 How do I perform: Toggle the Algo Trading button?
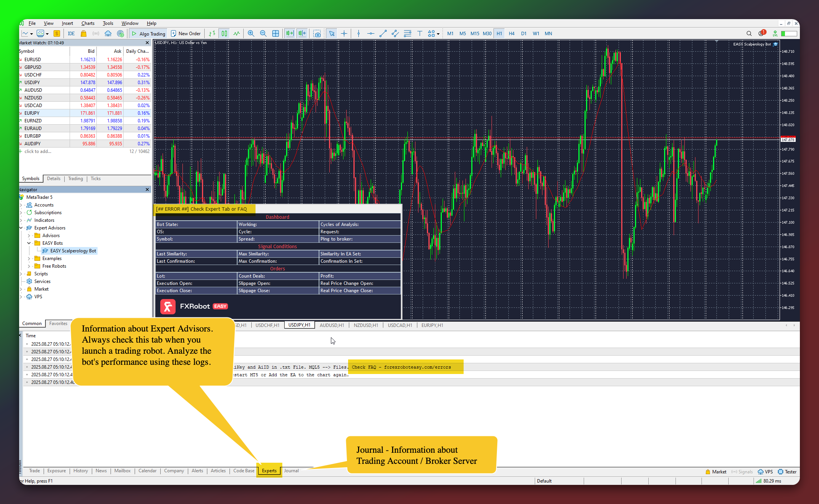click(x=148, y=34)
